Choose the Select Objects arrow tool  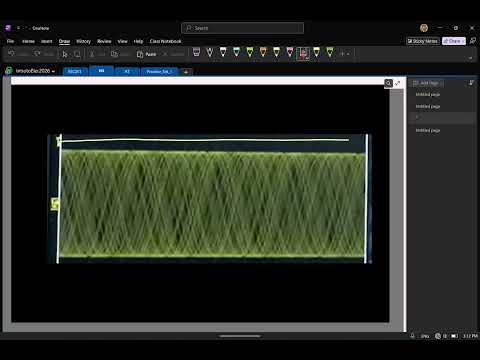[x=65, y=54]
